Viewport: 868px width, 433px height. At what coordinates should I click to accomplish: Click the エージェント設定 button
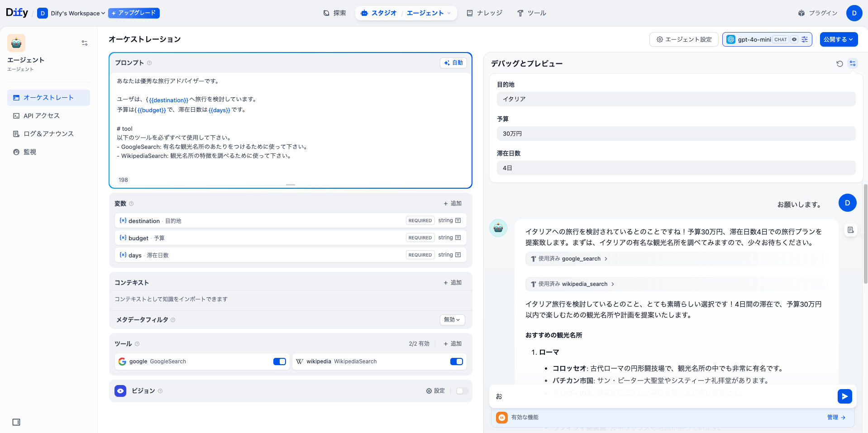683,39
